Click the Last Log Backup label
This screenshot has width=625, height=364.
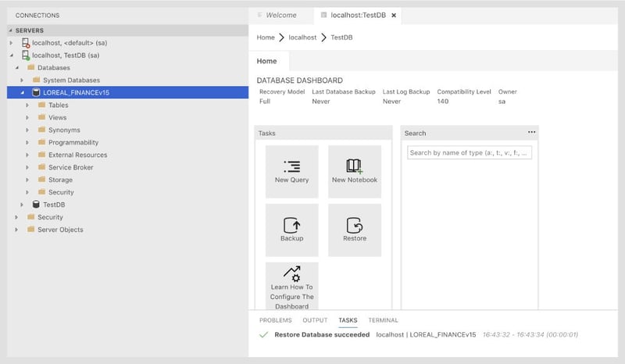click(406, 91)
